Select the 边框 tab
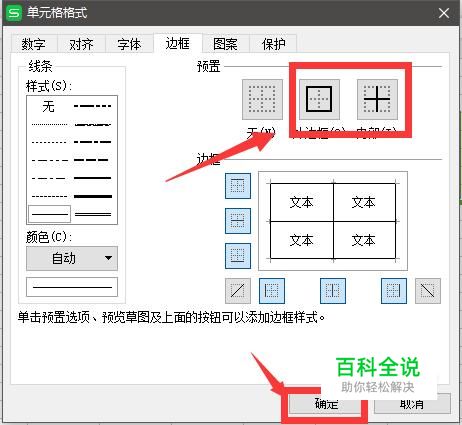Viewport: 462px width, 425px height. point(178,43)
